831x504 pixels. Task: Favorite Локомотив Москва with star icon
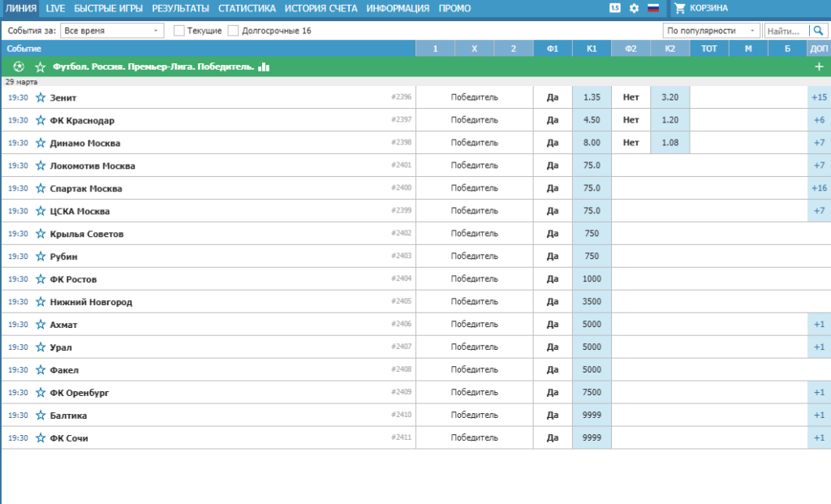[41, 166]
